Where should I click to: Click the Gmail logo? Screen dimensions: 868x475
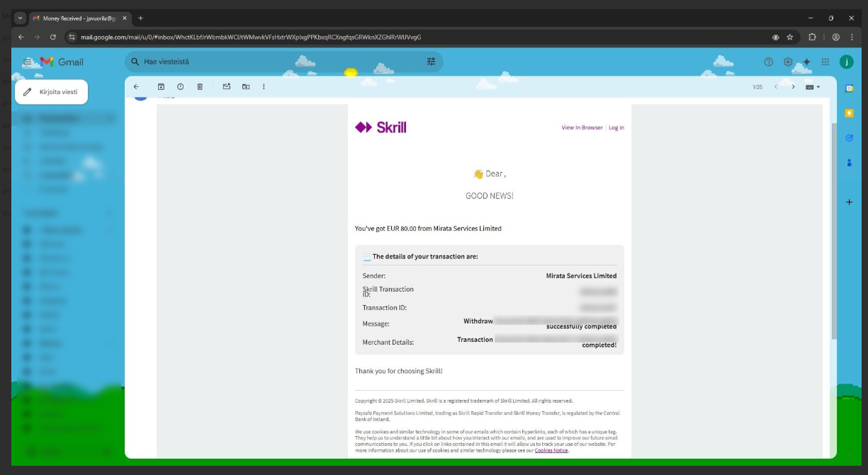62,62
